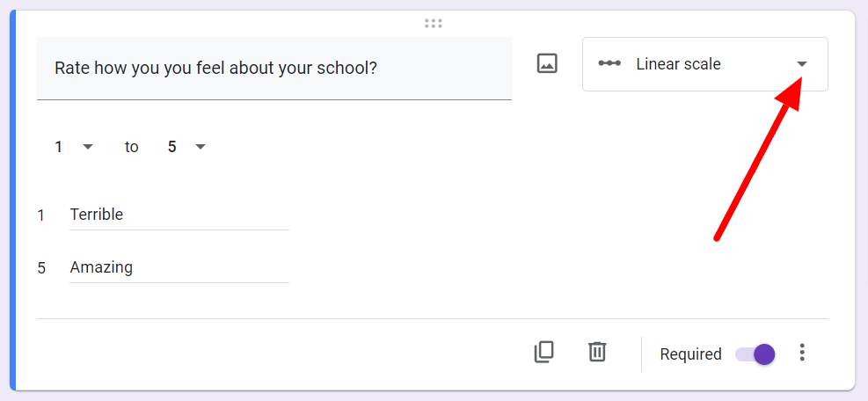Open the three-dot more options menu
Viewport: 868px width, 401px height.
pos(802,353)
